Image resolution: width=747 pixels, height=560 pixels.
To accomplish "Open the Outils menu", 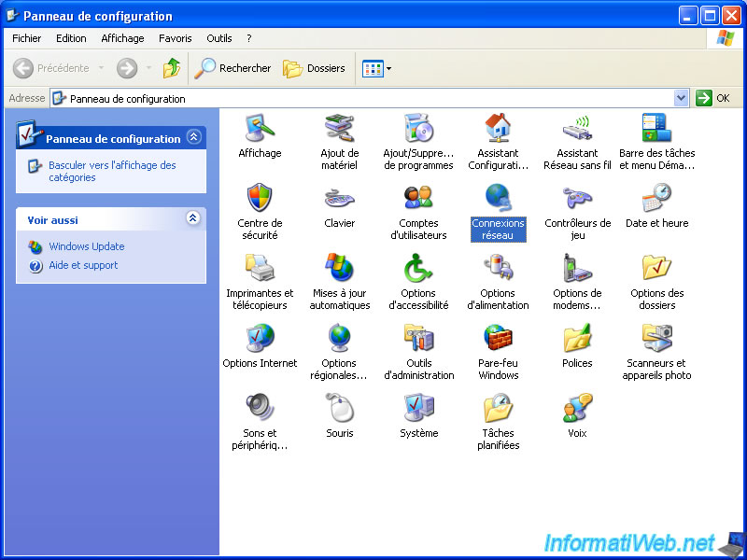I will point(219,38).
